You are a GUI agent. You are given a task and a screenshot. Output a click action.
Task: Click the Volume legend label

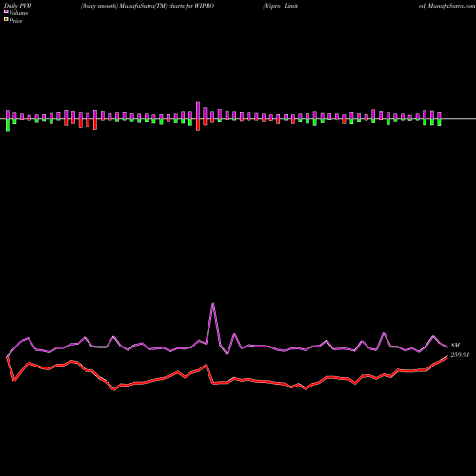click(18, 13)
